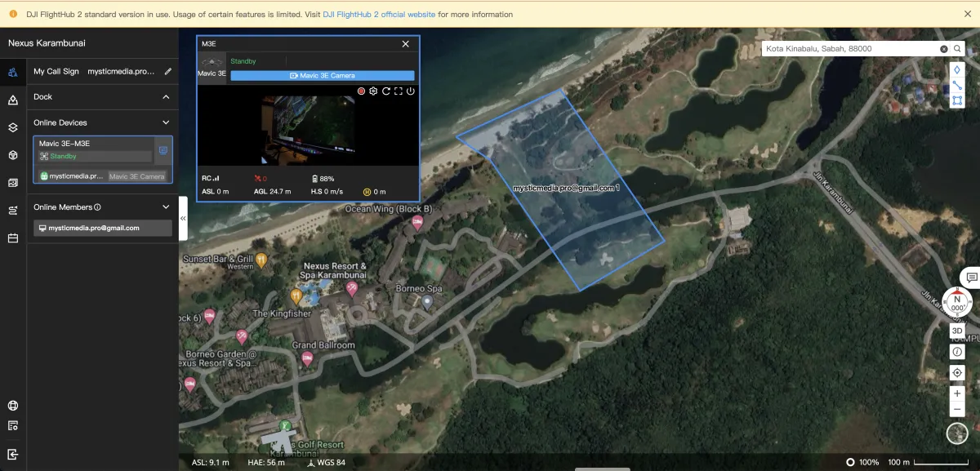Screen dimensions: 980x471
Task: Center map on current location
Action: click(957, 373)
